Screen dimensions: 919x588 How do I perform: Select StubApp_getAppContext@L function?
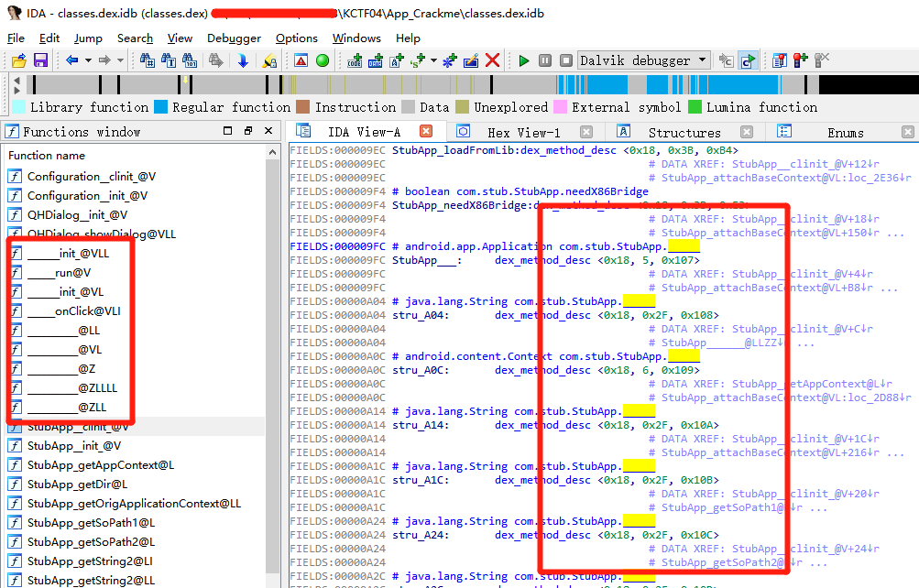101,465
